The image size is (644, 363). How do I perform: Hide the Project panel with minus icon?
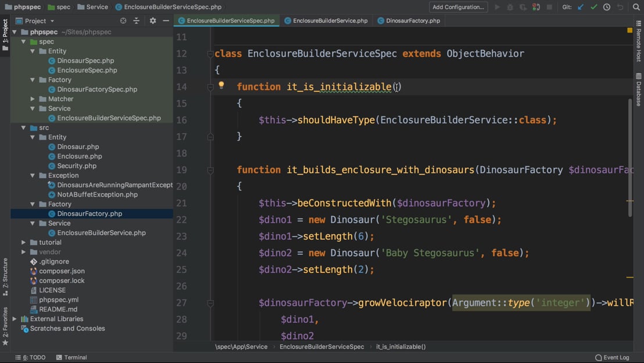click(x=166, y=20)
